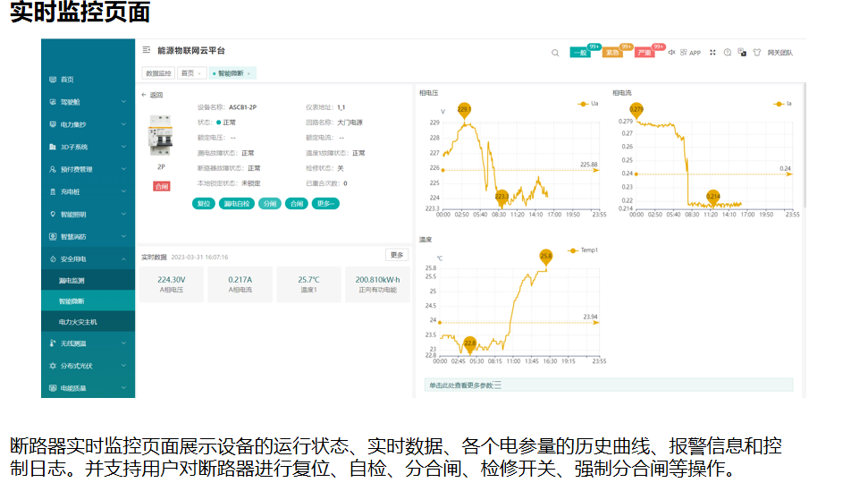Open 智能微断 submenu item in sidebar
This screenshot has width=868, height=491.
(88, 301)
